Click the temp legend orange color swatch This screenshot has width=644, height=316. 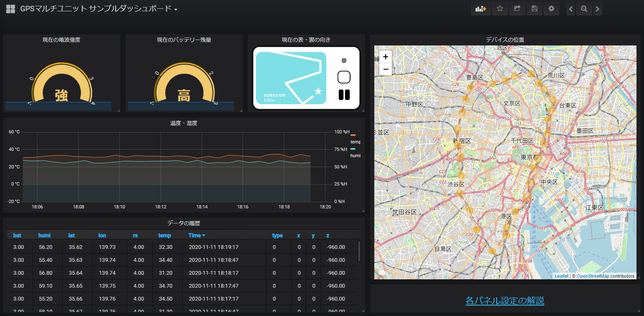353,135
